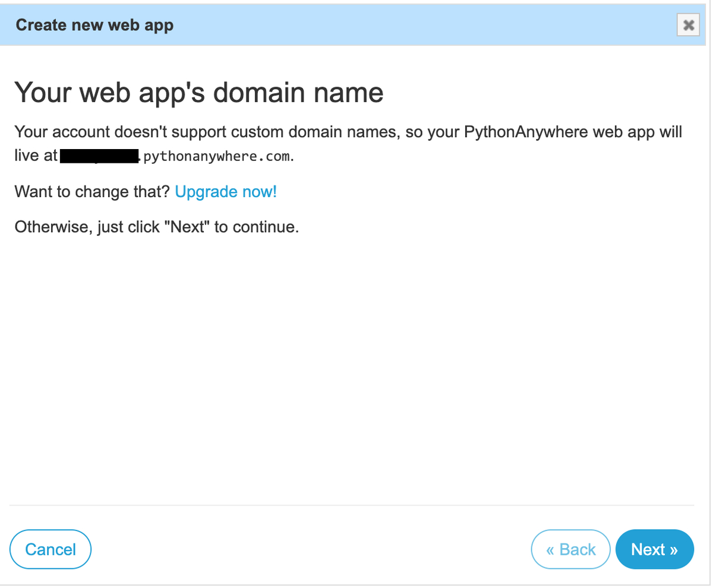The height and width of the screenshot is (588, 713).
Task: Click the "Want to change that?" text
Action: click(x=92, y=192)
